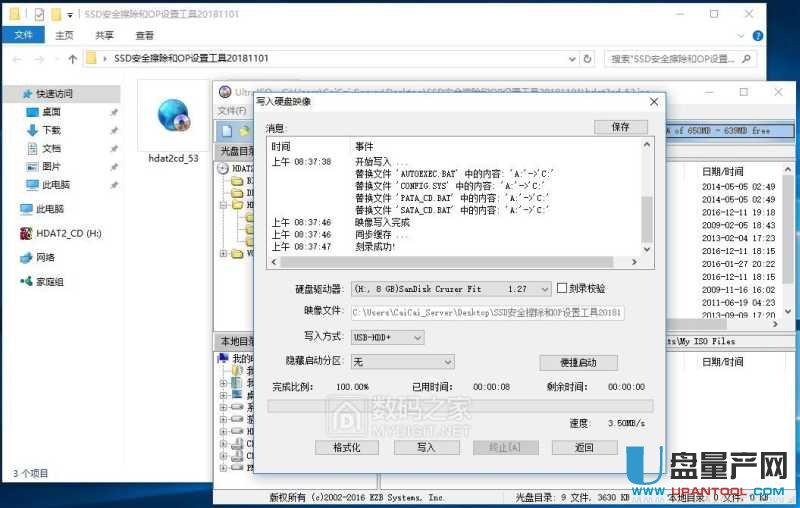Viewport: 800px width, 508px height.
Task: Select 桌面 in the Quick Access sidebar
Action: pyautogui.click(x=51, y=112)
